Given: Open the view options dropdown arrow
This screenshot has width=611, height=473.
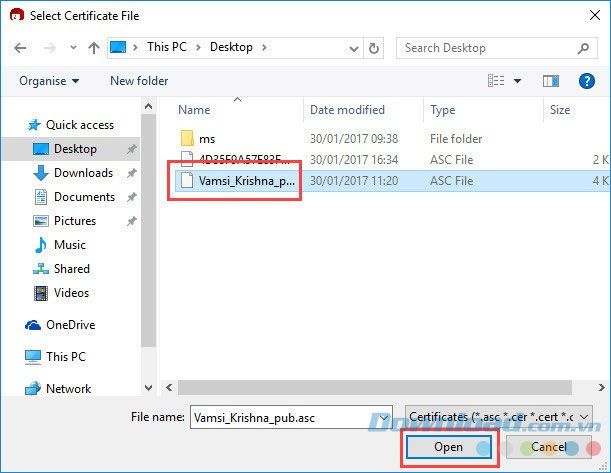Looking at the screenshot, I should (x=517, y=81).
